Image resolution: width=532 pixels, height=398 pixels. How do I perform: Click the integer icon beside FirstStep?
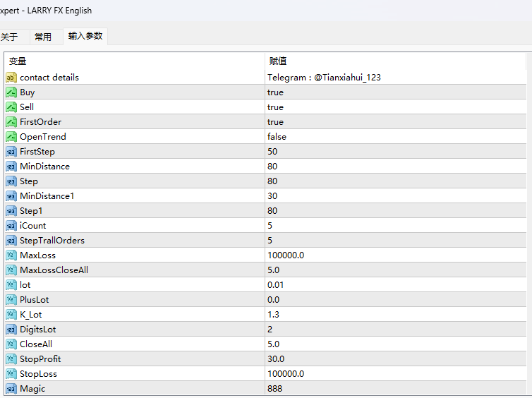[x=11, y=152]
